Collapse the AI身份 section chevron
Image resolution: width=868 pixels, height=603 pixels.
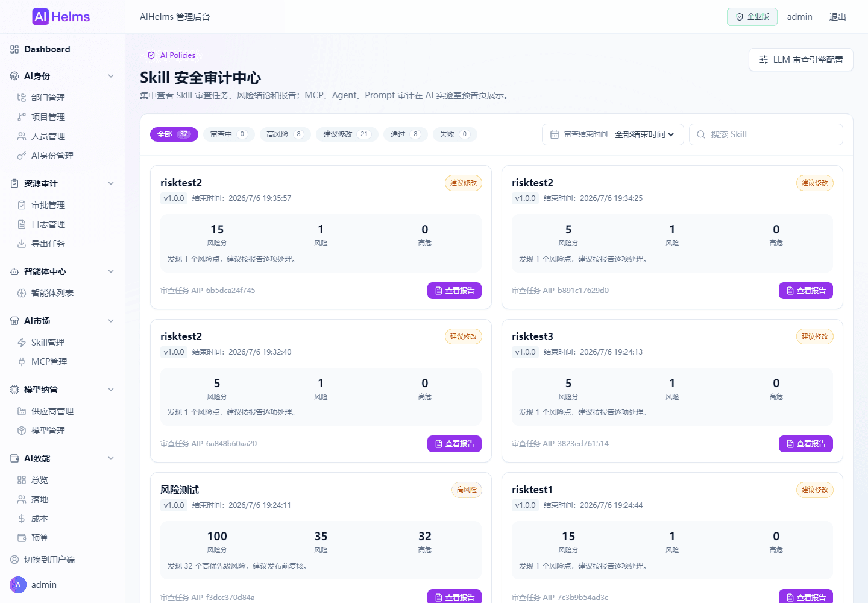click(x=111, y=76)
